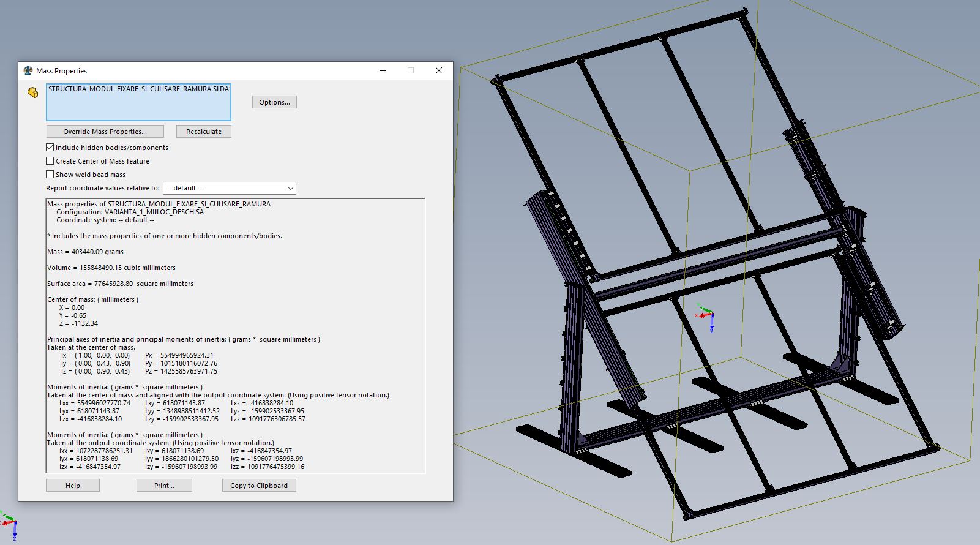Click the Iyy = 1866280101279.50 value

(x=182, y=459)
